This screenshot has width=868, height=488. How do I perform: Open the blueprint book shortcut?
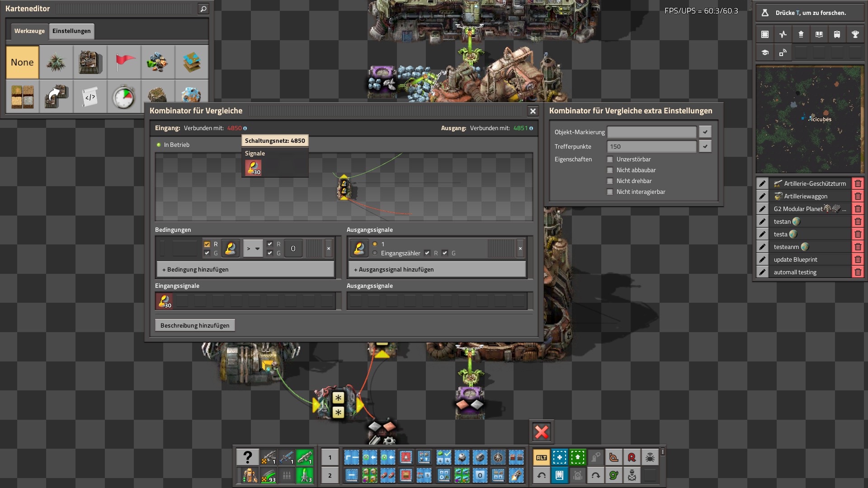coord(560,475)
